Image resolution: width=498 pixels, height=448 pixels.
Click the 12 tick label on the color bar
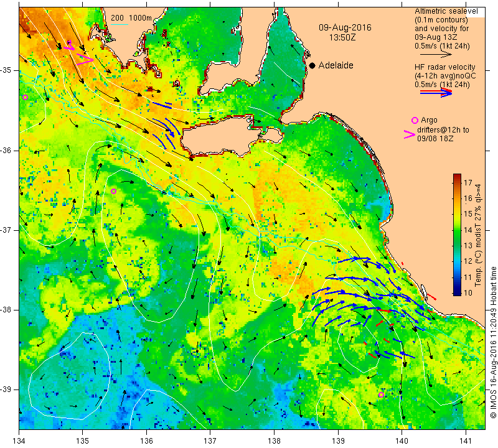[x=468, y=261]
